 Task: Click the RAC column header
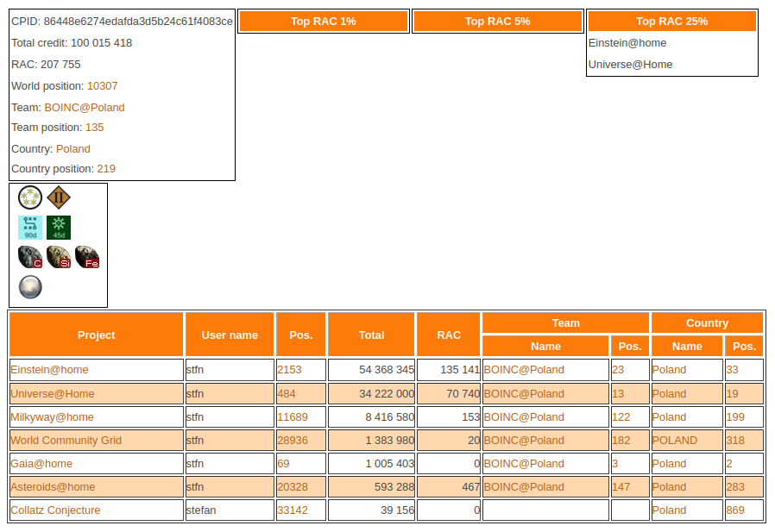click(449, 335)
